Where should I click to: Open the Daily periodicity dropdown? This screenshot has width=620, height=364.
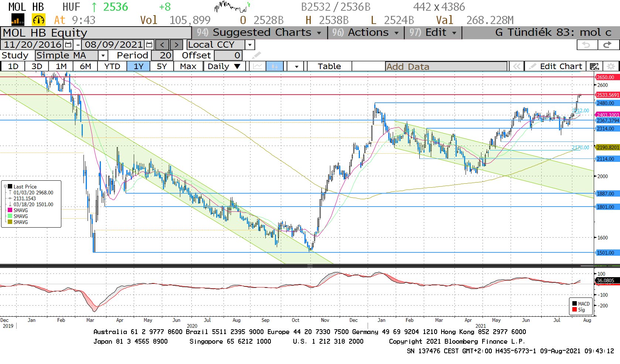224,66
